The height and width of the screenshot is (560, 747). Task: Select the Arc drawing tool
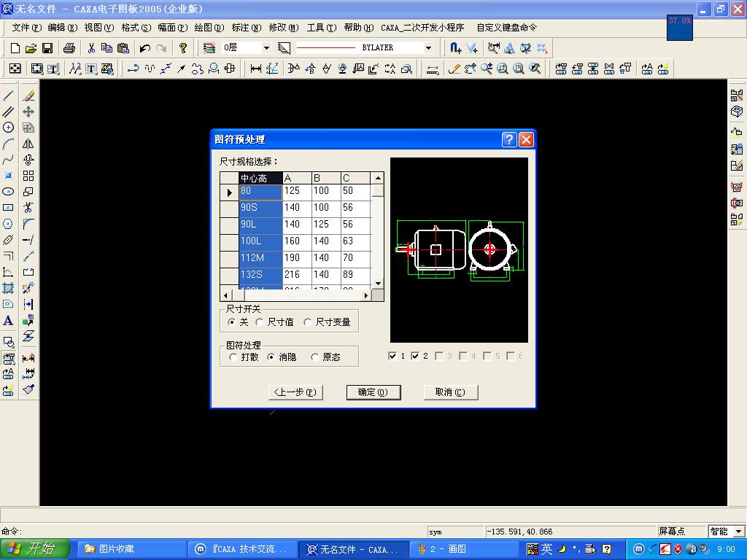(8, 144)
